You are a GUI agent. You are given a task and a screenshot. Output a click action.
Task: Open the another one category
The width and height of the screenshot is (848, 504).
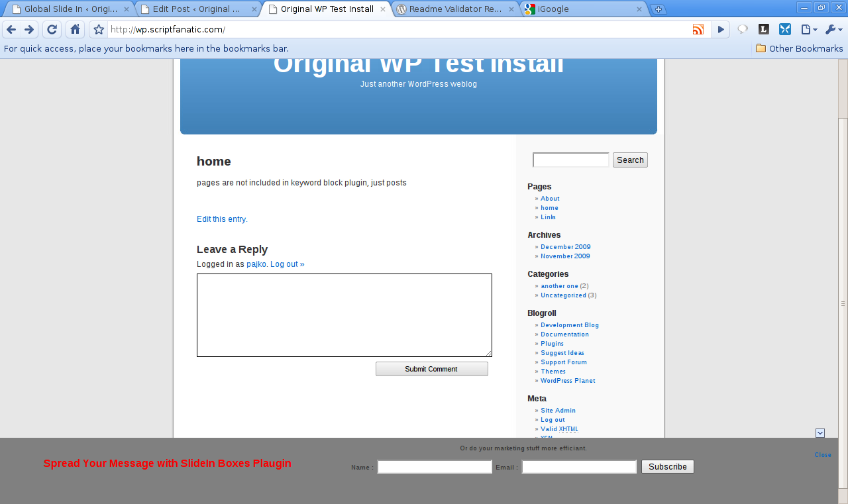pos(559,286)
